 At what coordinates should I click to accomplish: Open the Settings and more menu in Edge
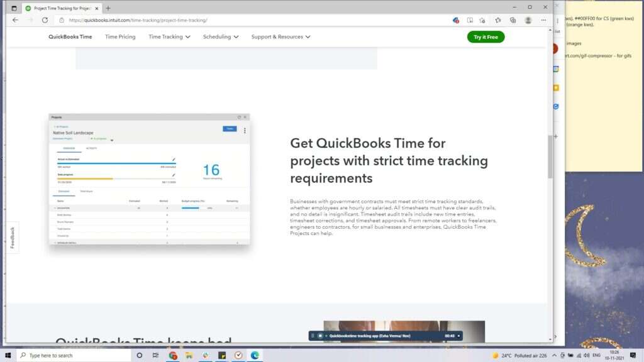click(543, 19)
